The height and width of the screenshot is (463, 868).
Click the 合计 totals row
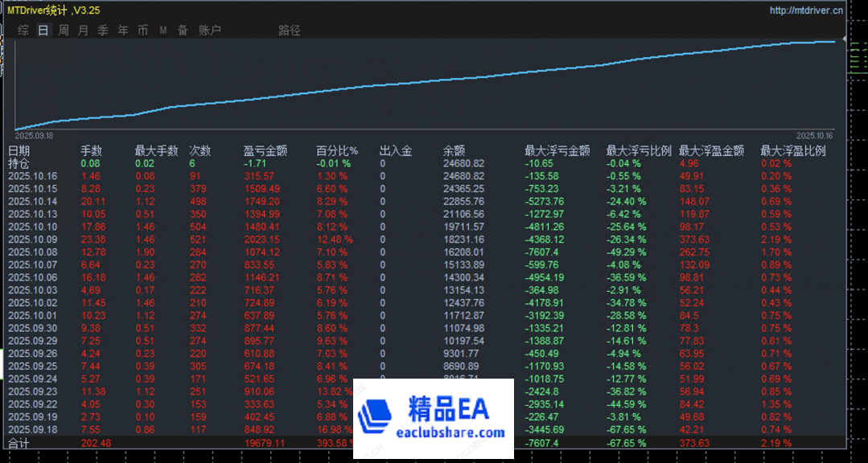pyautogui.click(x=19, y=443)
